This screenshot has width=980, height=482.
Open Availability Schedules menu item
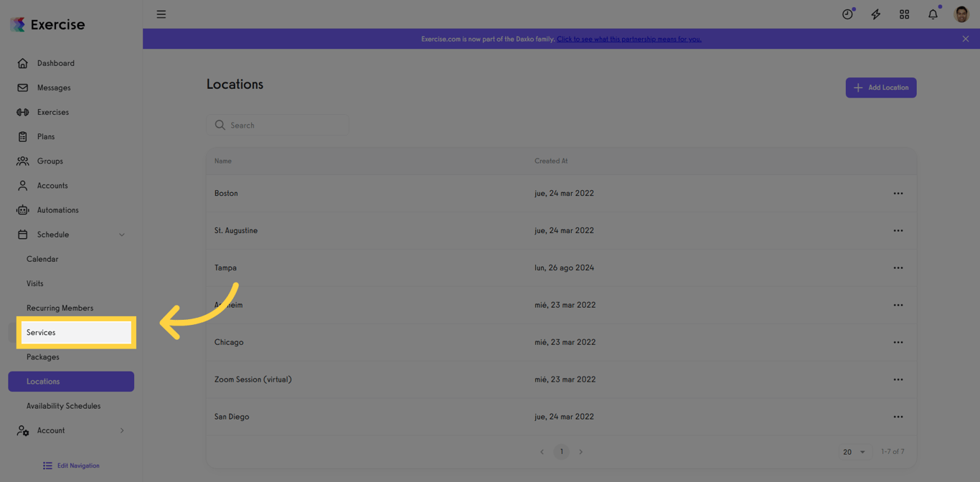pos(63,406)
